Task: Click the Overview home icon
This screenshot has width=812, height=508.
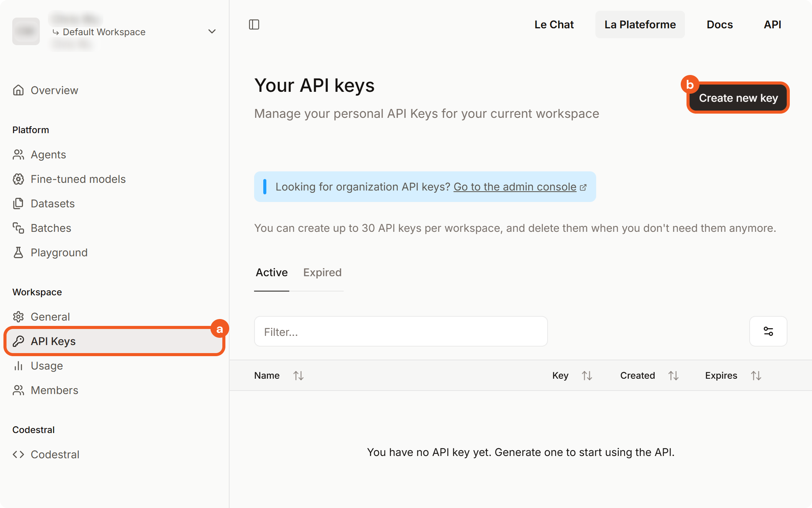Action: [18, 90]
